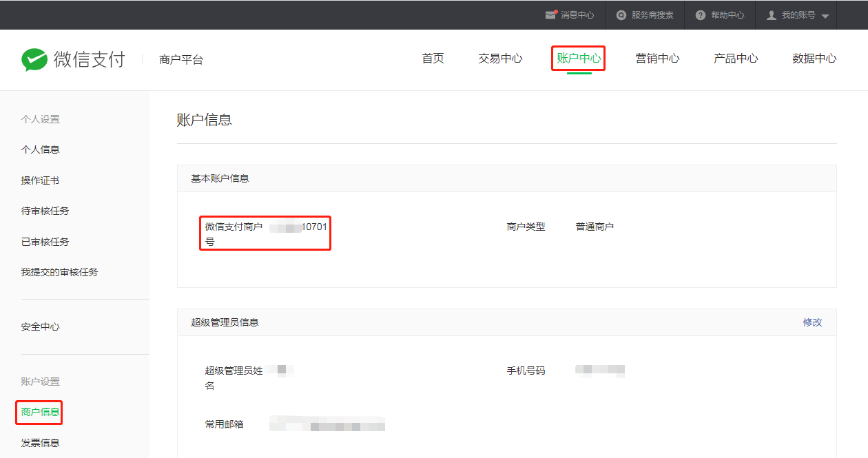Click the 超级管理员信息 section header

(225, 322)
